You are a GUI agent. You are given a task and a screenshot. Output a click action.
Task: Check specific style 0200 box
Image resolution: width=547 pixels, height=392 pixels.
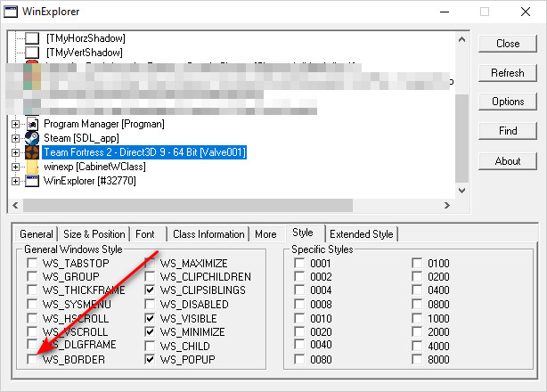[417, 276]
